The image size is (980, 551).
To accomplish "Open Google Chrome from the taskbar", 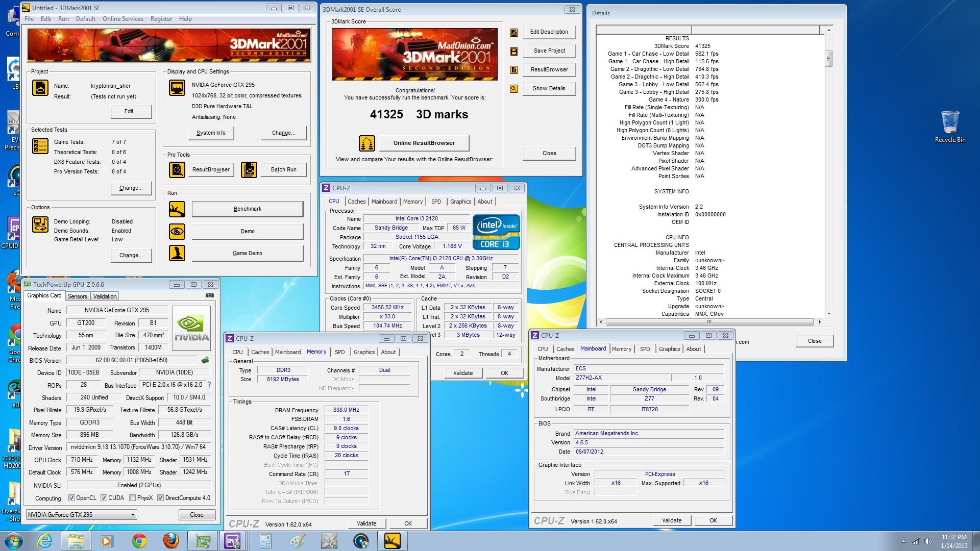I will pyautogui.click(x=139, y=541).
